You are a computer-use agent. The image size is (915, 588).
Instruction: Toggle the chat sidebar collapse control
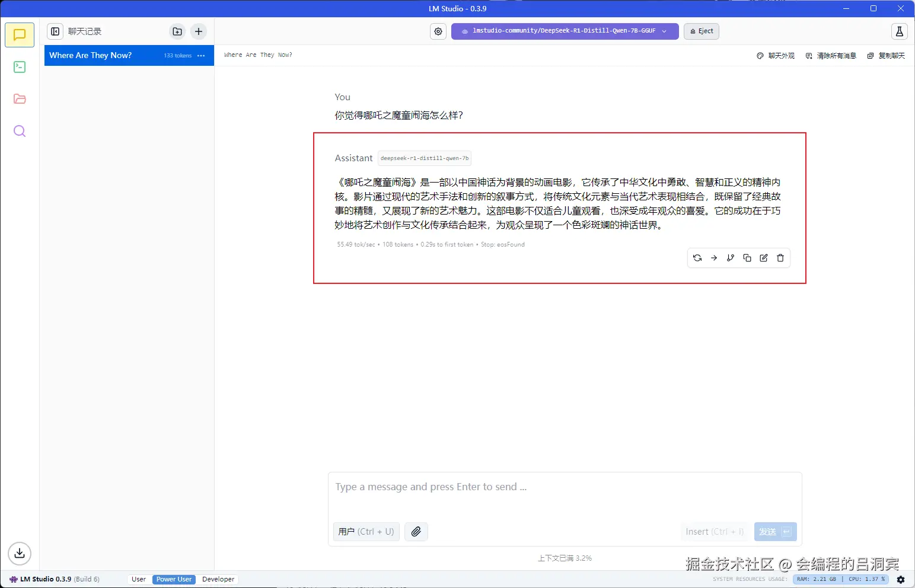55,31
